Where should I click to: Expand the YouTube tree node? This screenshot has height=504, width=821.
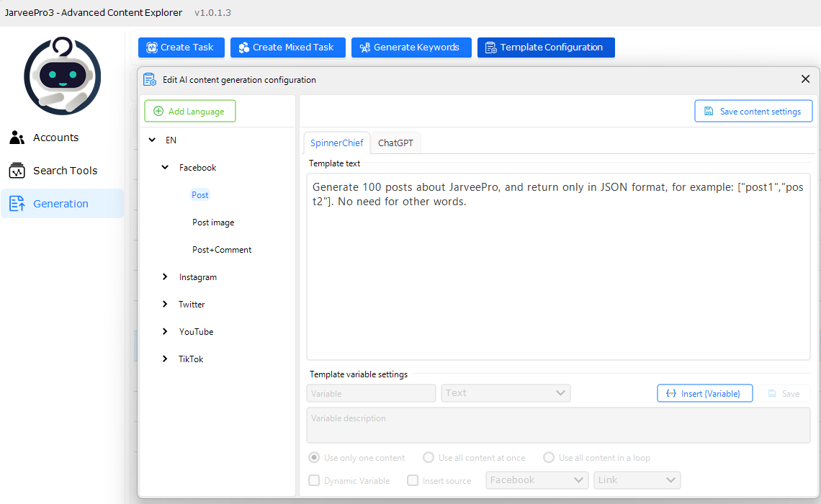(165, 330)
